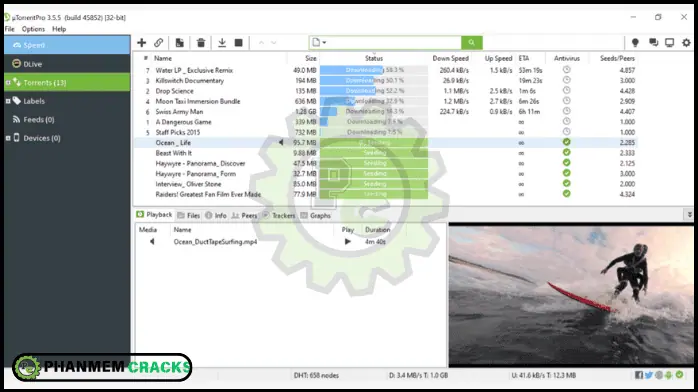This screenshot has height=392, width=698.
Task: Select Feeds (0) in the sidebar
Action: click(39, 120)
